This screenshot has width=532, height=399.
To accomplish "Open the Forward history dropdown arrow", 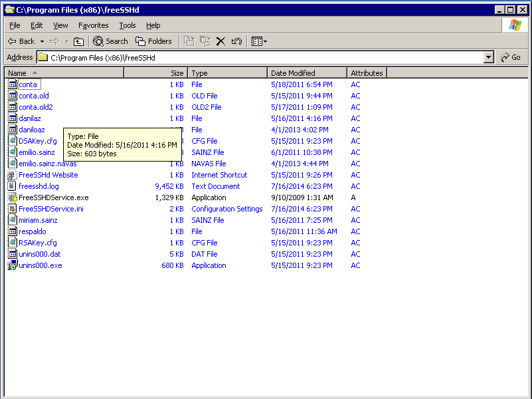I will point(67,41).
